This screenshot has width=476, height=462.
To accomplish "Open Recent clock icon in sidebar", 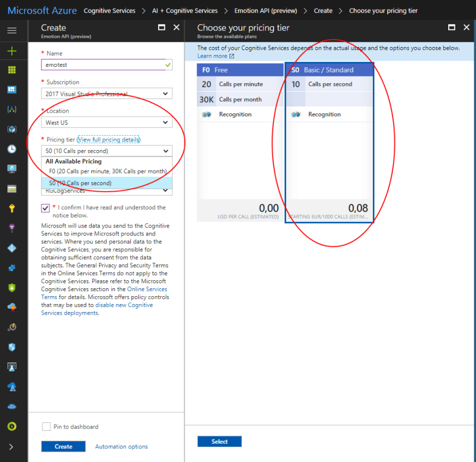I will pos(12,149).
